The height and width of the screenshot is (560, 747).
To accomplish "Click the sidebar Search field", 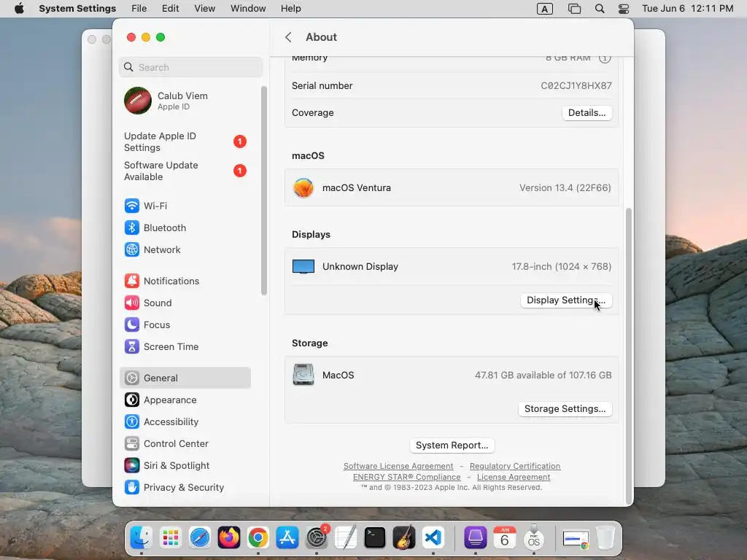I will (x=190, y=67).
